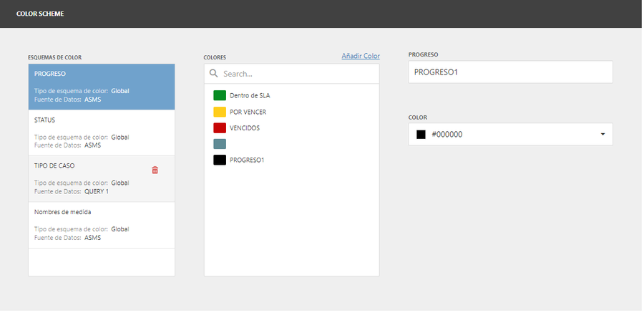Focus the colors Search field
Viewport: 644px width, 313px height.
292,74
